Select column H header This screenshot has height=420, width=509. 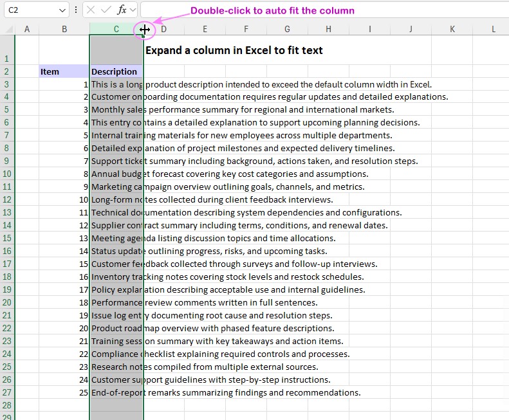pos(329,29)
